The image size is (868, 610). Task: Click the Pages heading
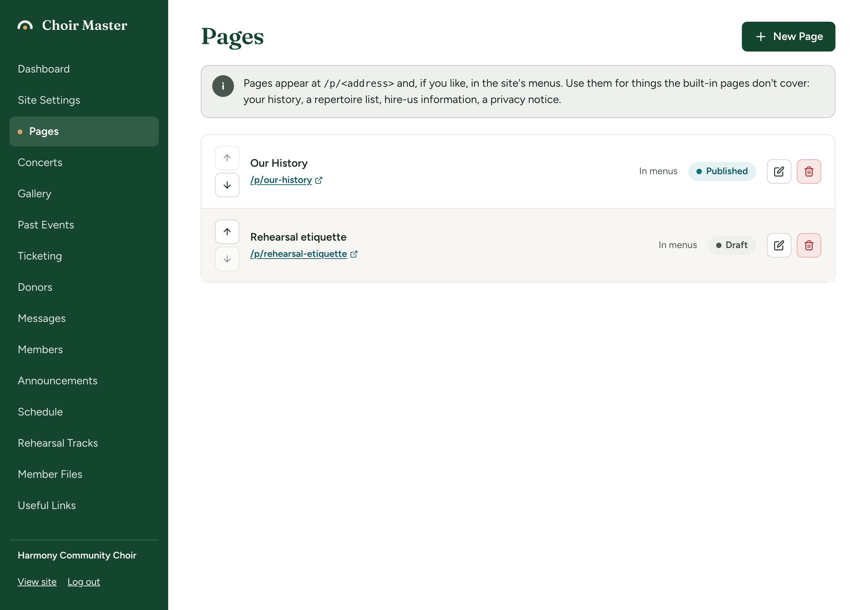pos(232,37)
